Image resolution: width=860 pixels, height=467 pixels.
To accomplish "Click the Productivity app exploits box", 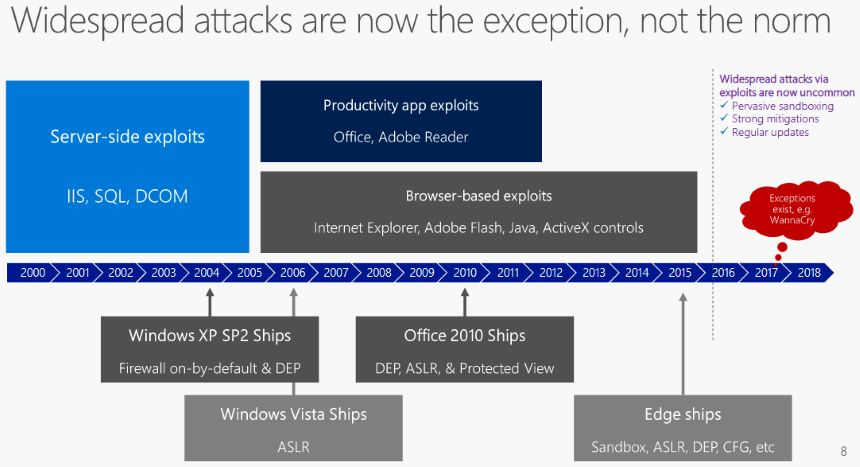I will pyautogui.click(x=401, y=121).
